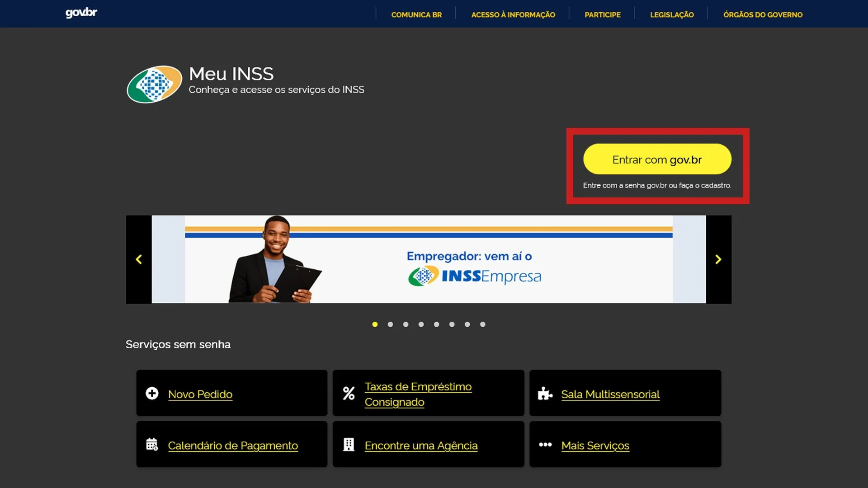Advance to the next carousel banner
The width and height of the screenshot is (868, 488).
pos(718,259)
